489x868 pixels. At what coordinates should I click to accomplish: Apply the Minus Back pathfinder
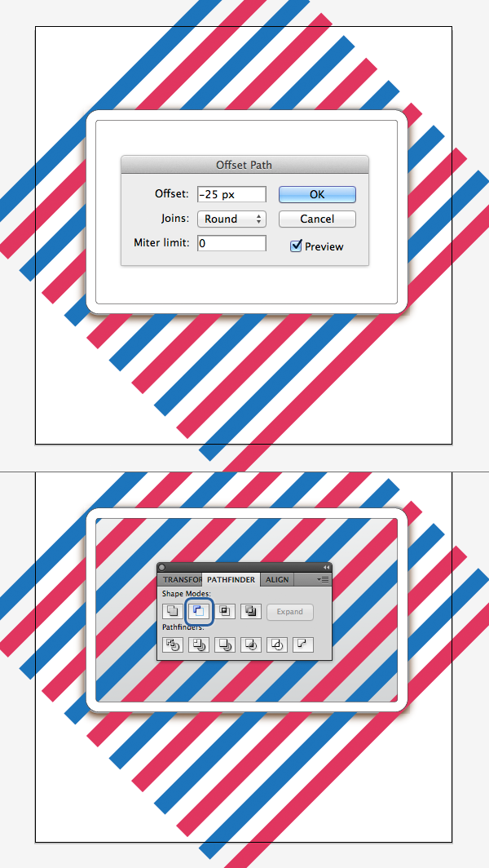point(303,644)
